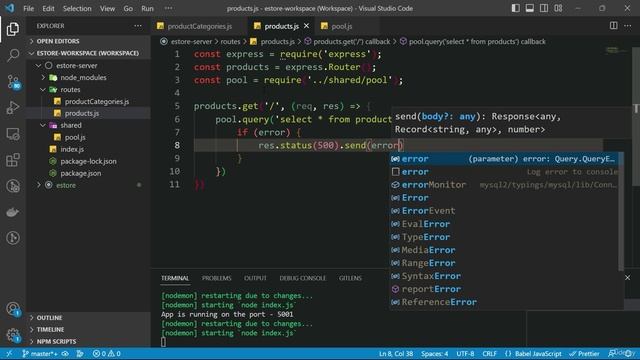Viewport: 640px width, 360px height.
Task: Collapse the ESTORE-WORKSPACE section
Action: 87,53
